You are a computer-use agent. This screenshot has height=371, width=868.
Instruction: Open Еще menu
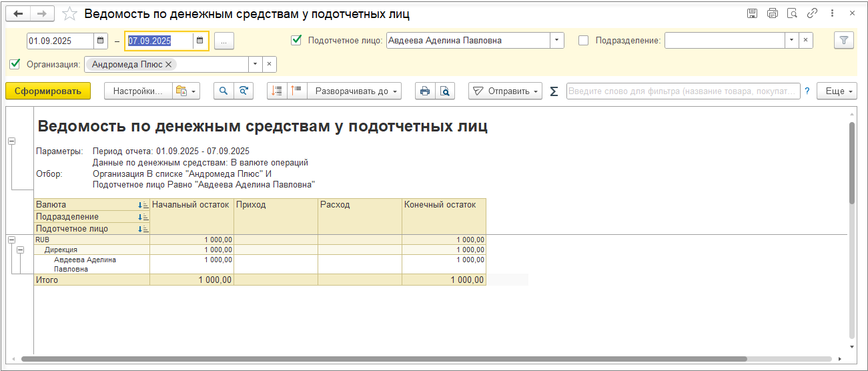tap(837, 91)
